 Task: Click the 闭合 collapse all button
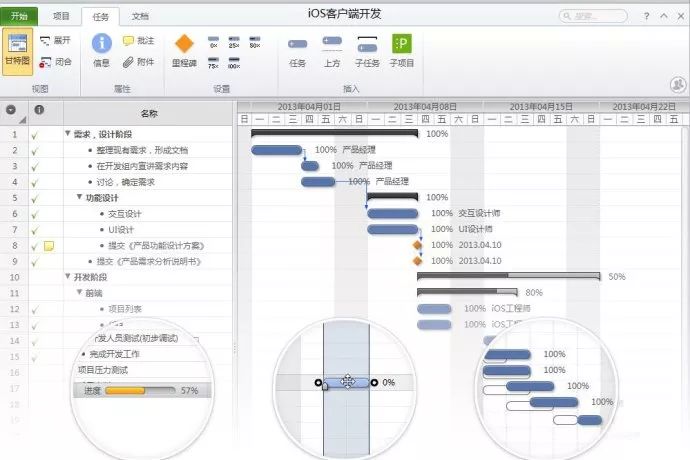pyautogui.click(x=55, y=62)
